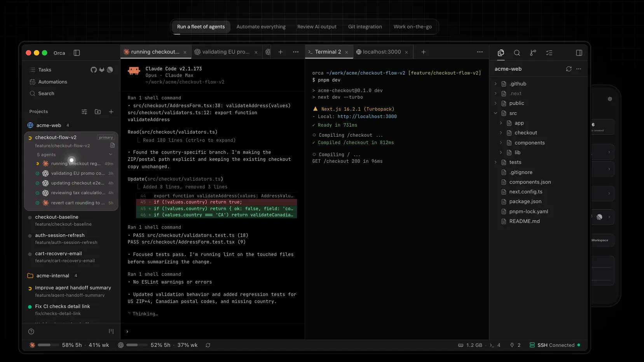This screenshot has width=644, height=362.
Task: Click the agent prompt input field
Action: click(213, 332)
